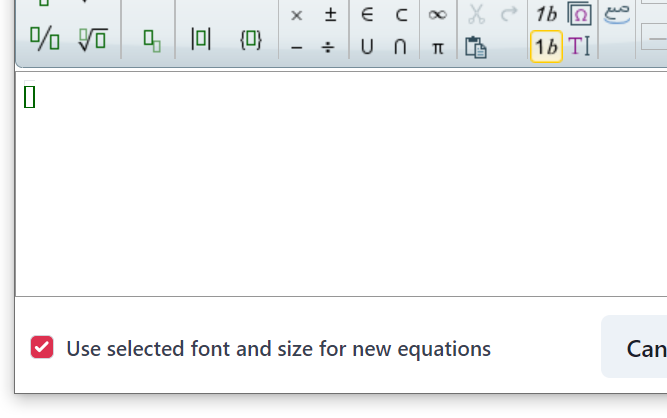Screen dimensions: 667x418
Task: Insert the pi symbol
Action: (437, 47)
